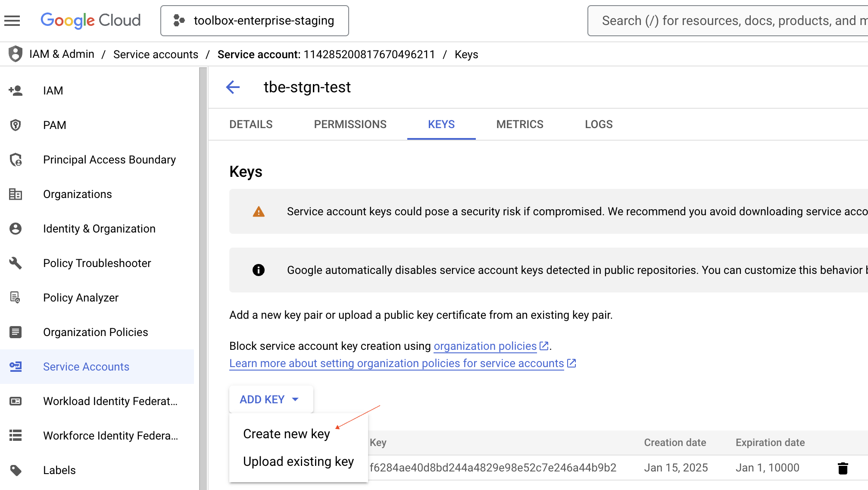Switch to the METRICS tab
This screenshot has width=868, height=490.
[520, 124]
